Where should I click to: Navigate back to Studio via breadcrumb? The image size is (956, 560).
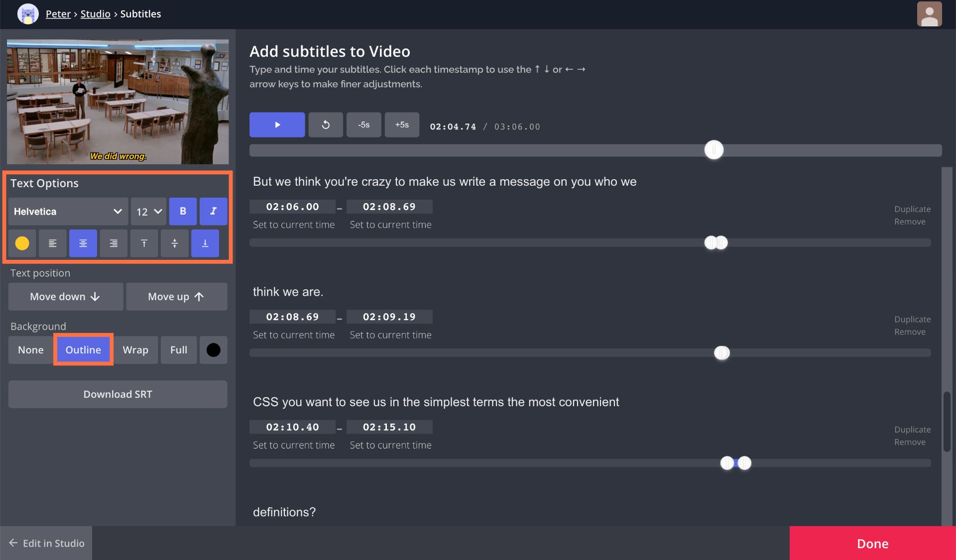click(x=95, y=13)
